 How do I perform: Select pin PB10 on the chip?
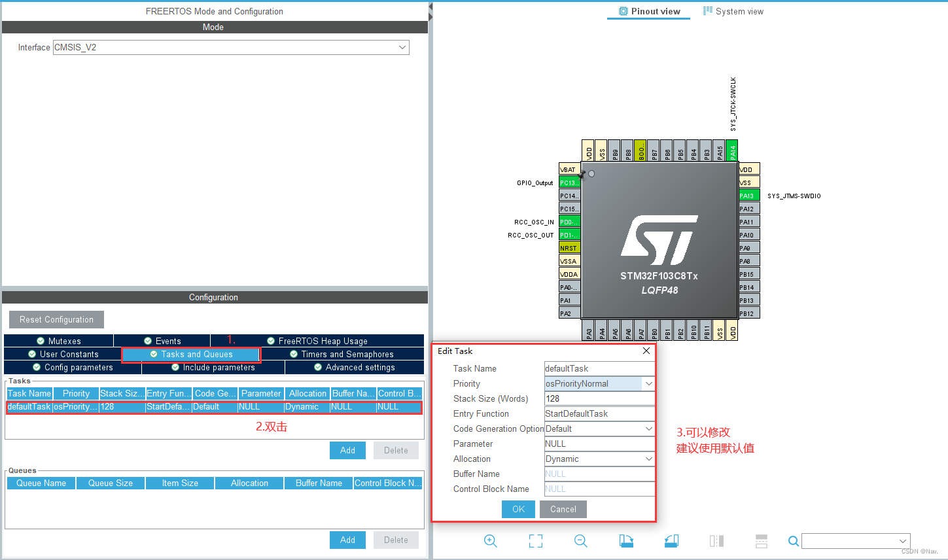693,330
